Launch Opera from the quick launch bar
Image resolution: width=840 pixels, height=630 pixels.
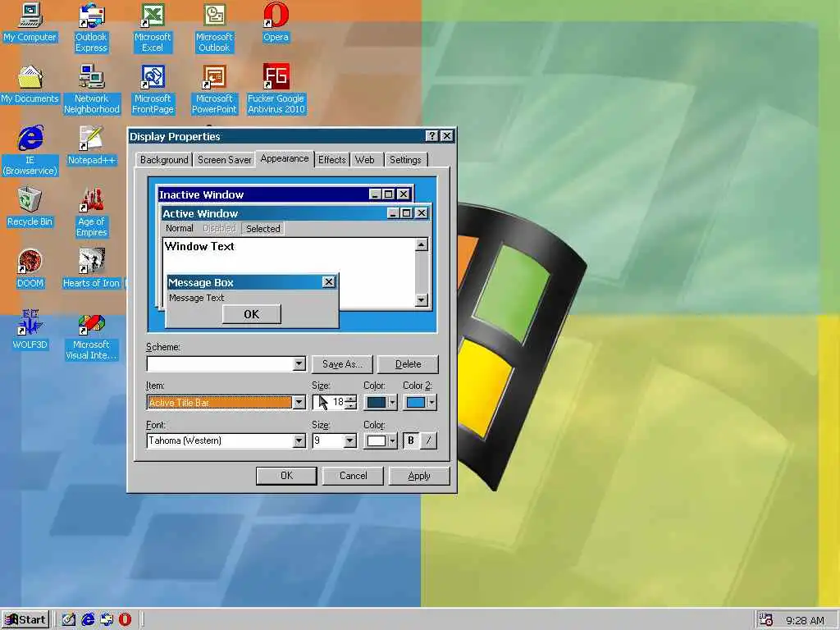coord(125,620)
